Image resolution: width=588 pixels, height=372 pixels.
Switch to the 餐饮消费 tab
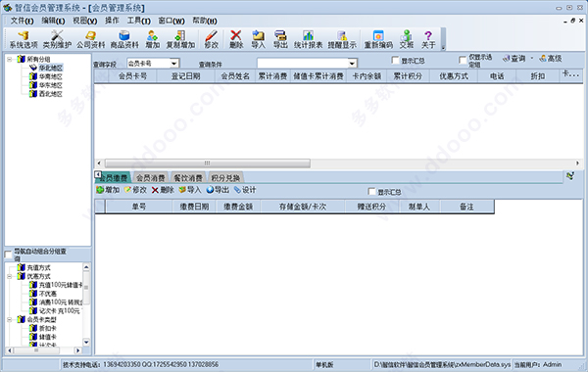(x=188, y=178)
